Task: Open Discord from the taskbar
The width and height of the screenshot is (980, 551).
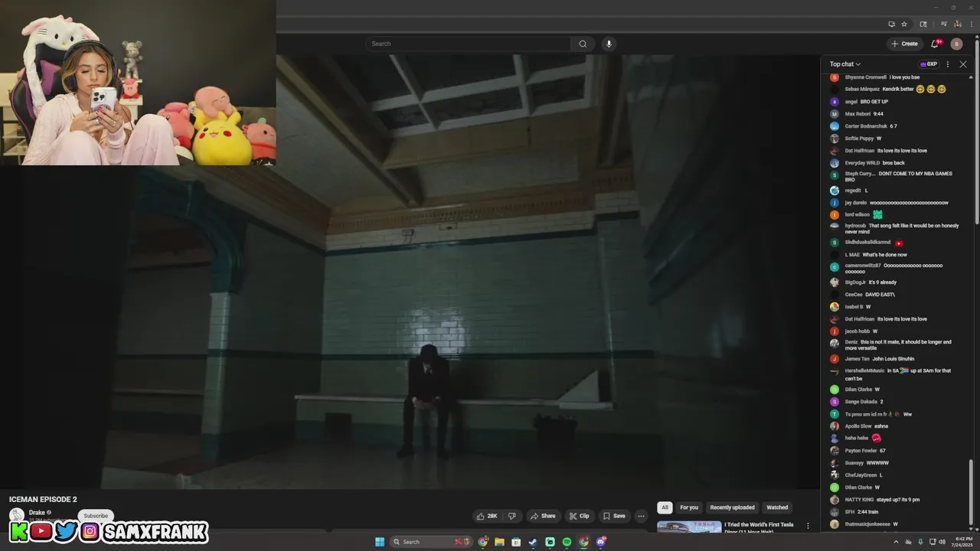Action: point(601,542)
